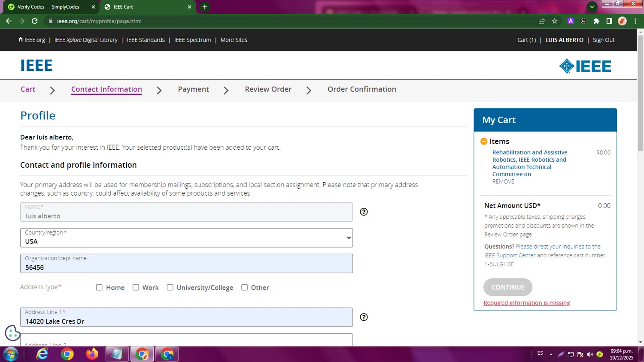644x362 pixels.
Task: Click the help icon beside Name field
Action: (364, 212)
